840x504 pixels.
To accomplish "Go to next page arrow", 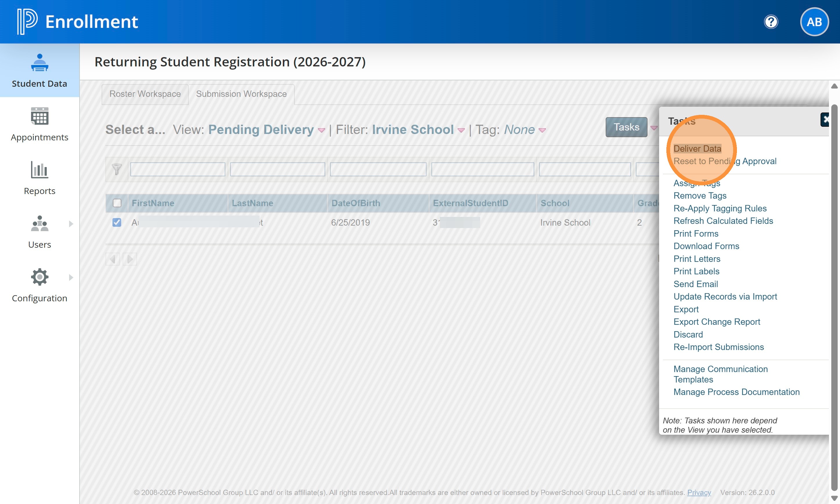I will [x=130, y=259].
